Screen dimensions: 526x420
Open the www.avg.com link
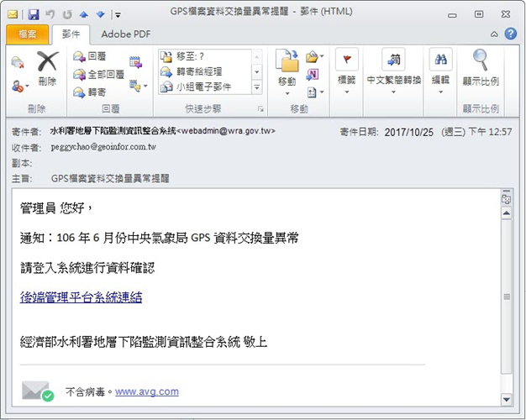click(146, 391)
